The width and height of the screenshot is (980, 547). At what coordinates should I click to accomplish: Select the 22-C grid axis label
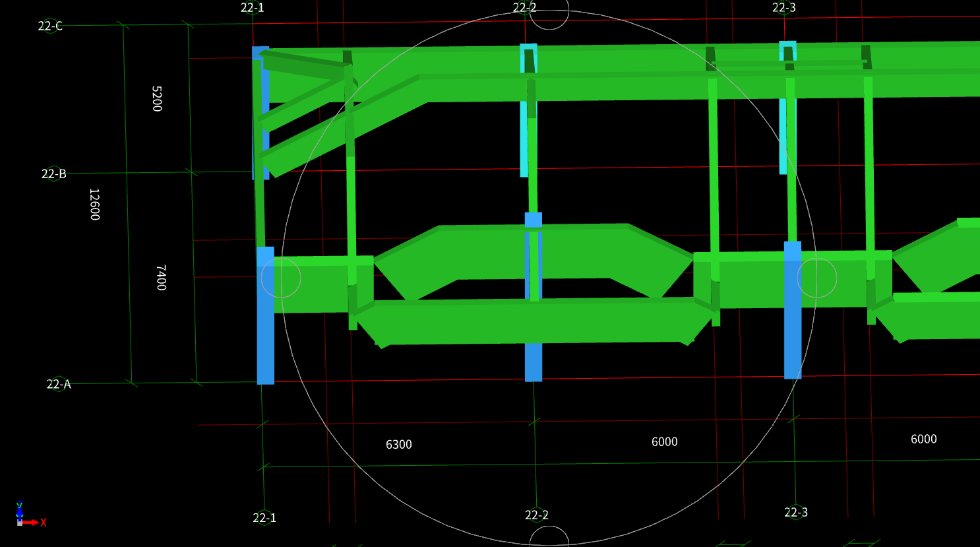(x=50, y=26)
